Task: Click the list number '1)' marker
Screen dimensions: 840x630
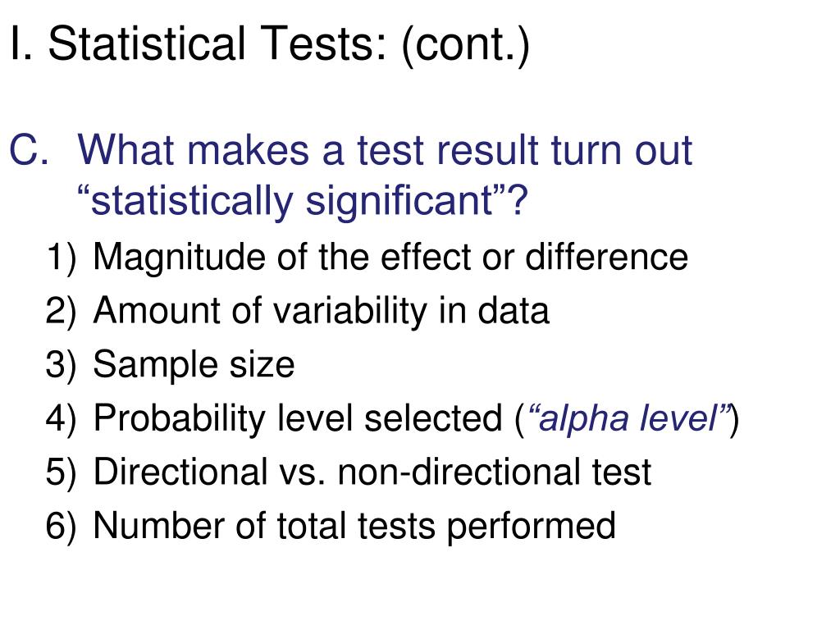Action: pyautogui.click(x=62, y=258)
